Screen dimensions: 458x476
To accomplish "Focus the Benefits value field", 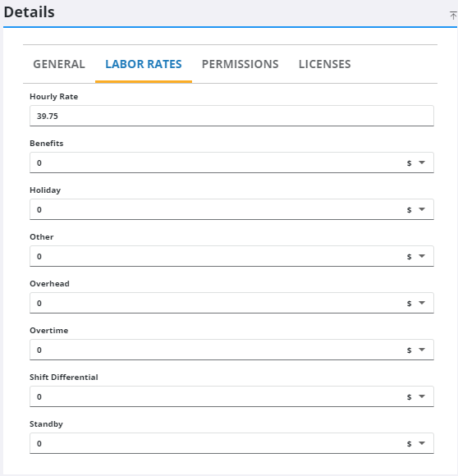I will tap(217, 162).
